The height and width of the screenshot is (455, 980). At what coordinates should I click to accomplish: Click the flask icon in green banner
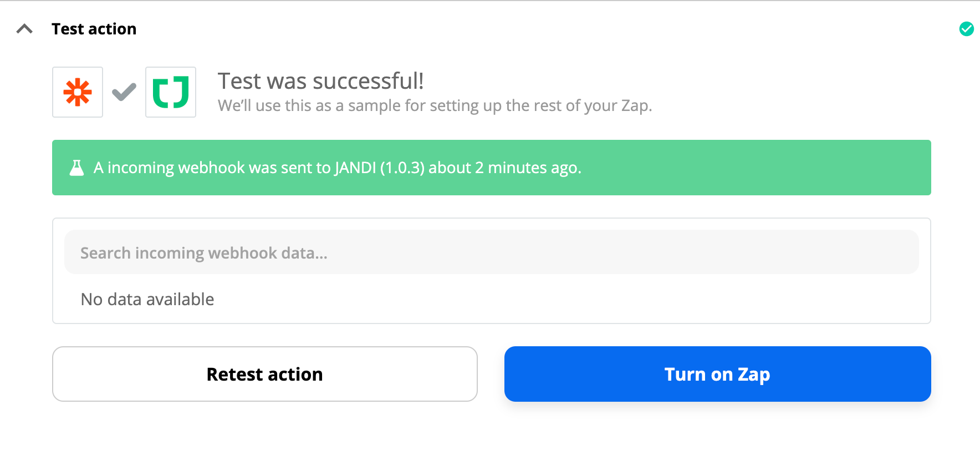click(76, 168)
